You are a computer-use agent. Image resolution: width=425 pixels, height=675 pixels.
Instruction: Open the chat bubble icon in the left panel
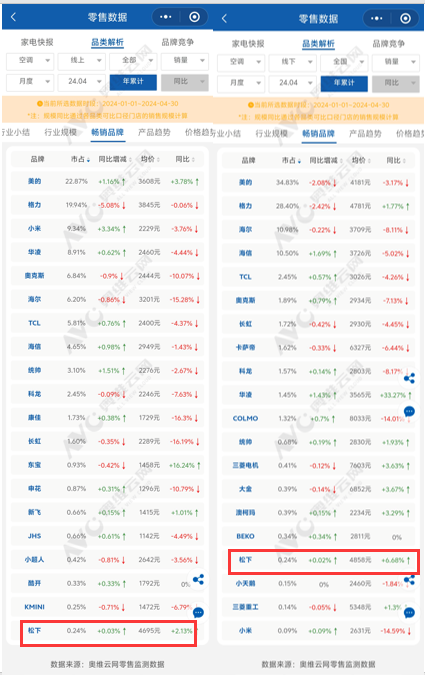(198, 612)
